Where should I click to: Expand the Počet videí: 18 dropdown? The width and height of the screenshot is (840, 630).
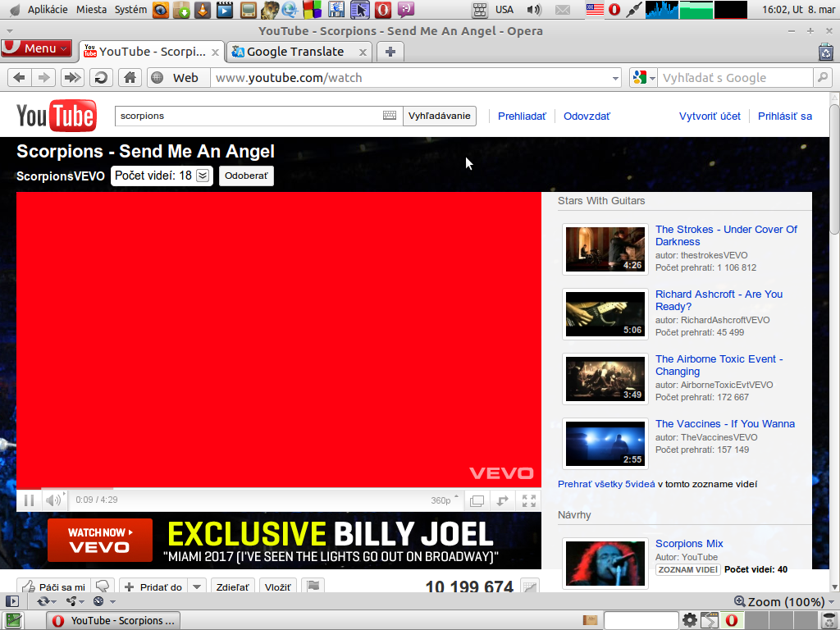point(203,176)
